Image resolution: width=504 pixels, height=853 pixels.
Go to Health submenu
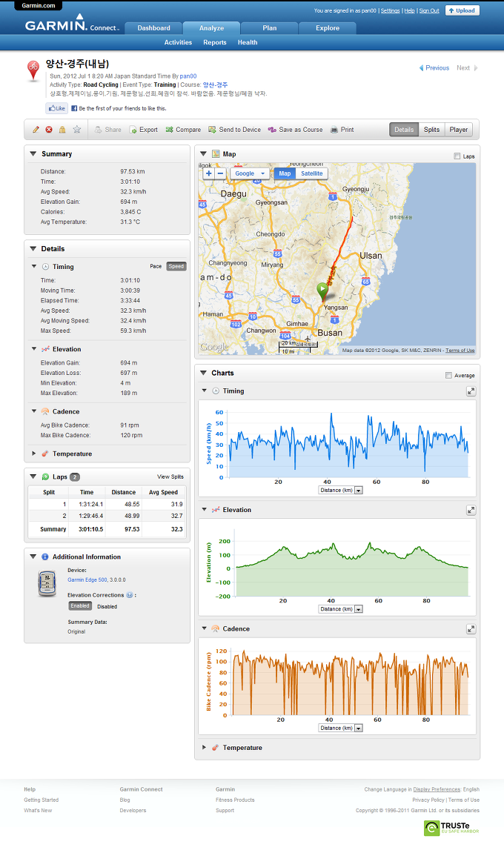247,42
